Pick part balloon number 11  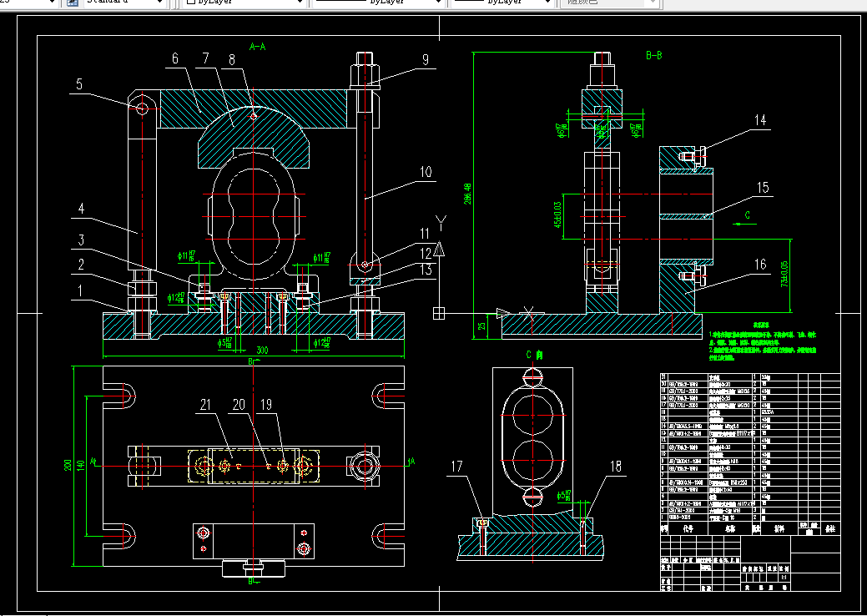[426, 234]
